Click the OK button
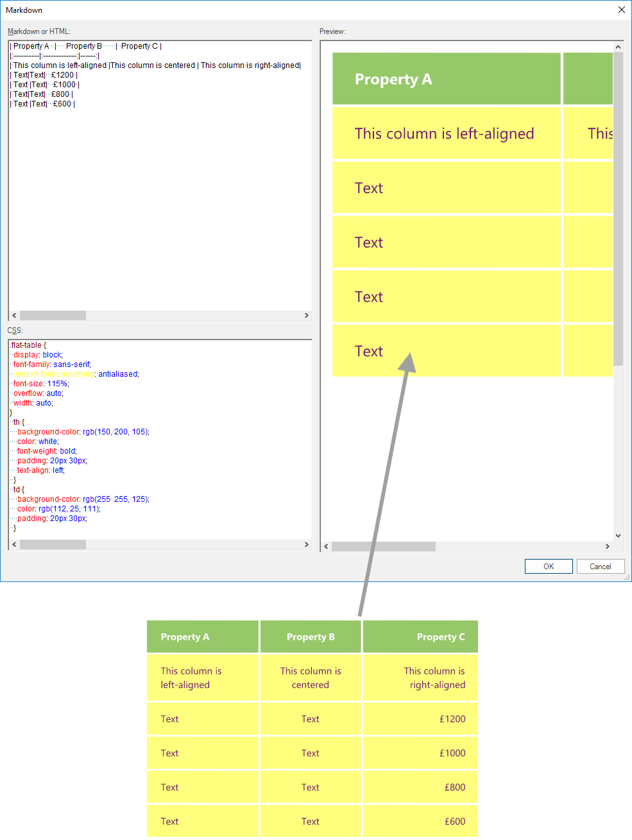 pos(548,567)
